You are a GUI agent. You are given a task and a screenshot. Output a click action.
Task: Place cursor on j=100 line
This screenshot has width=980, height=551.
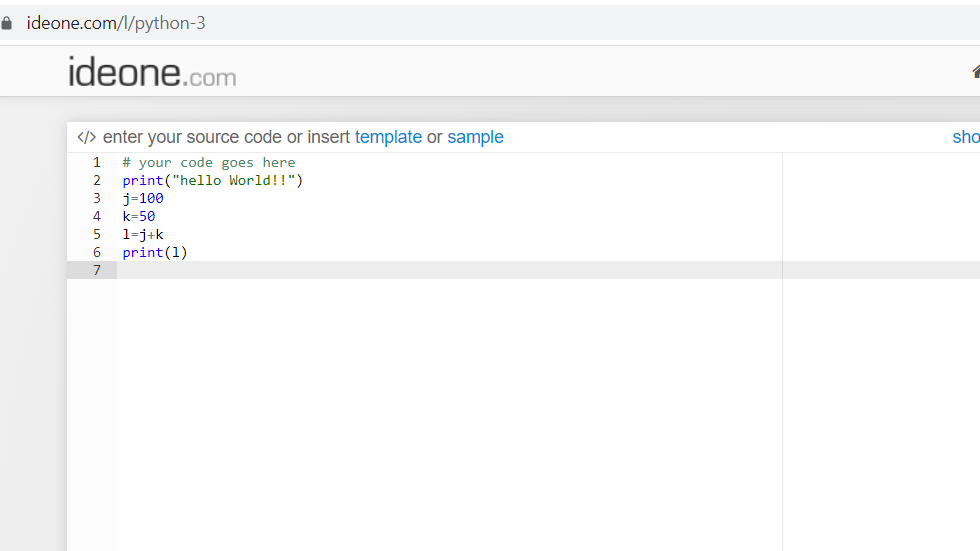[143, 199]
